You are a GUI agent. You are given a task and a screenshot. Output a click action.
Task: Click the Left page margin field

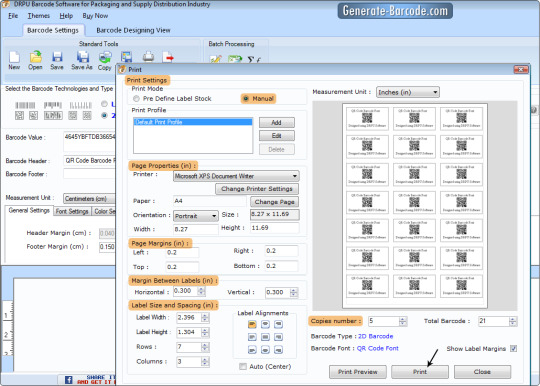[x=182, y=252]
